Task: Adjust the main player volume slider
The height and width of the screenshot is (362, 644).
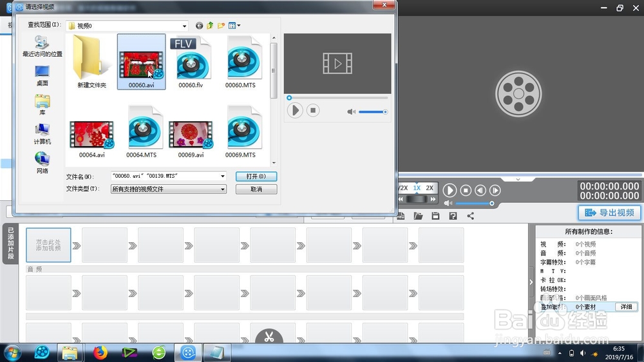Action: [x=475, y=204]
